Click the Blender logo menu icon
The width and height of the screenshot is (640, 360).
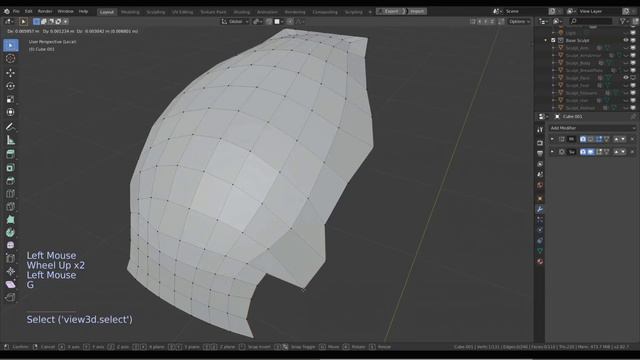point(7,11)
